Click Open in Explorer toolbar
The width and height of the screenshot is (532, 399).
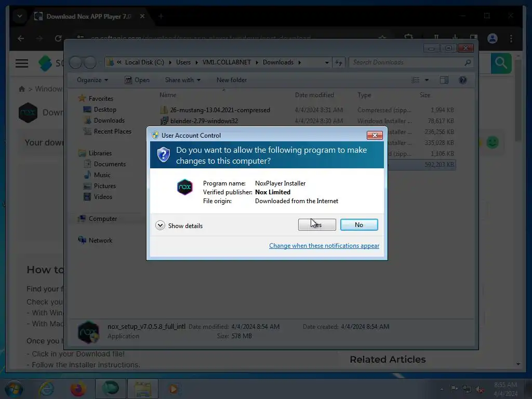[x=137, y=80]
